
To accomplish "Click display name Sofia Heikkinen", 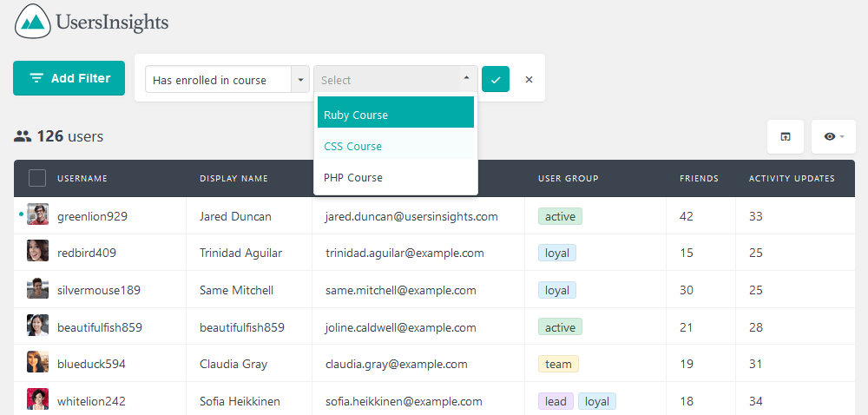I will point(240,401).
